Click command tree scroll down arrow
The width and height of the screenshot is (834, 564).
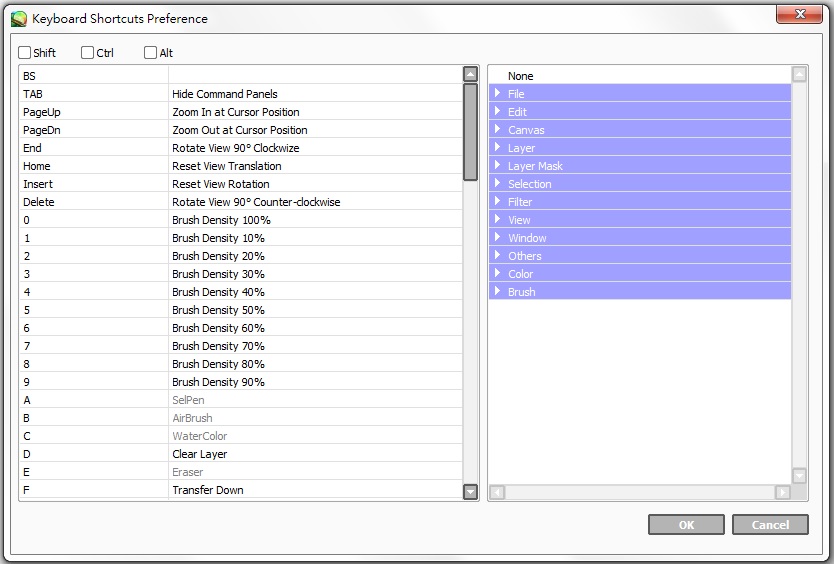pos(799,475)
